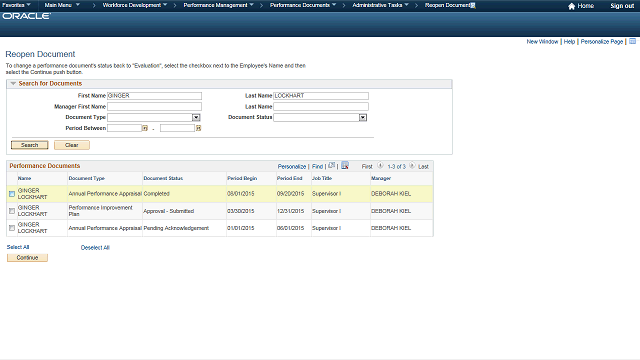This screenshot has width=640, height=360.
Task: Go to previous rows arrow icon
Action: 380,166
